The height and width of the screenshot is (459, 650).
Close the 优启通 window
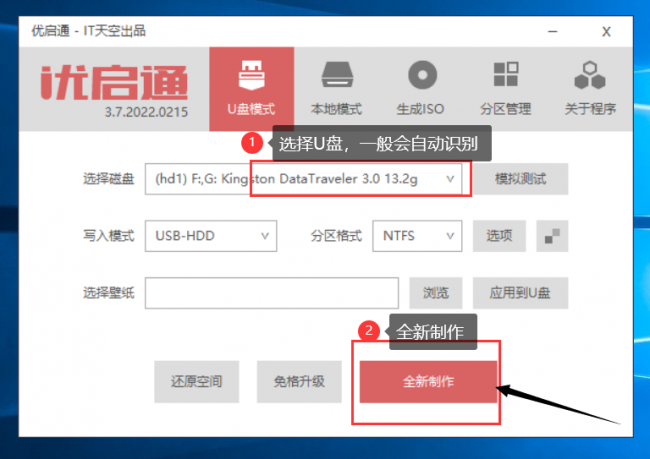tap(606, 32)
